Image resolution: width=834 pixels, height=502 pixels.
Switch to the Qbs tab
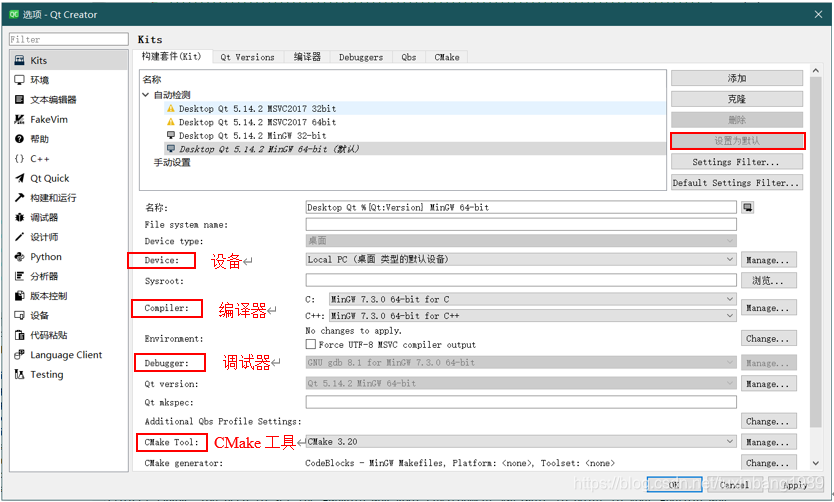[x=409, y=57]
